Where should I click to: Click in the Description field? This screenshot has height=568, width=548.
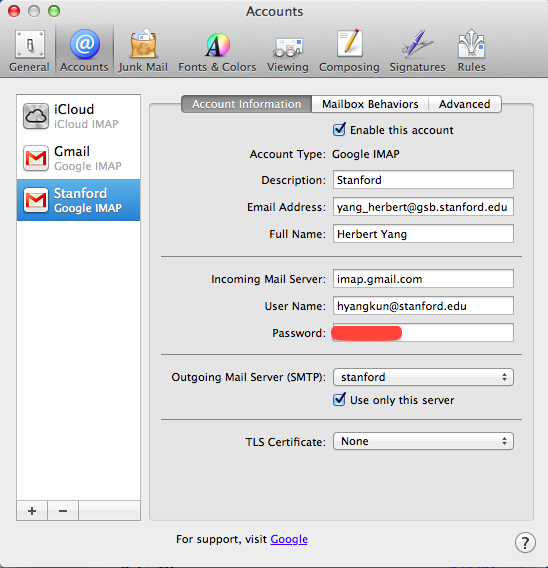[423, 180]
